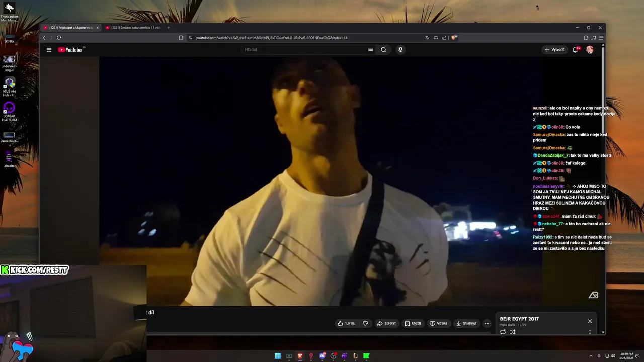Open YouTube notifications bell
644x362 pixels.
pyautogui.click(x=576, y=50)
